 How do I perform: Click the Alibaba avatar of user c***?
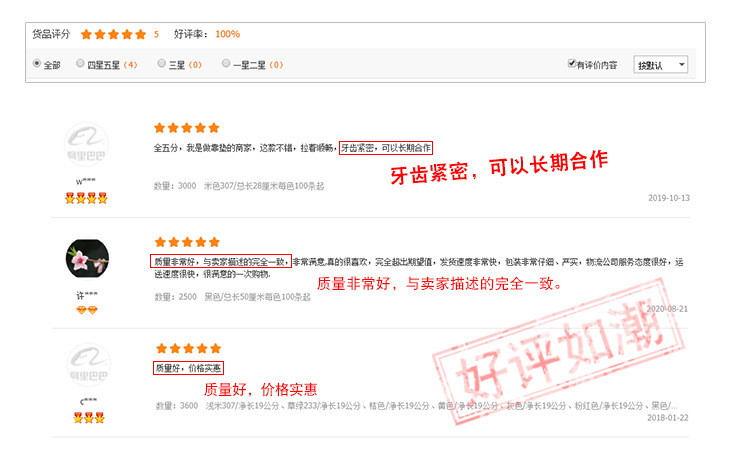point(88,364)
